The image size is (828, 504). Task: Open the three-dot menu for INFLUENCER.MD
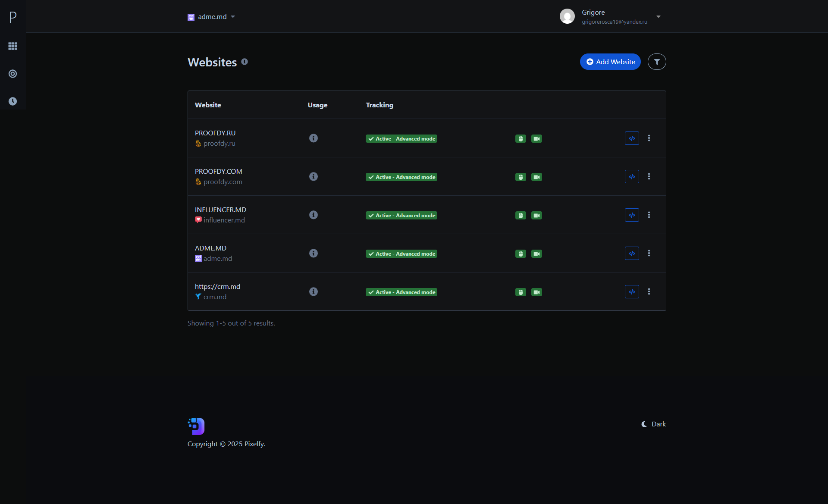click(649, 215)
